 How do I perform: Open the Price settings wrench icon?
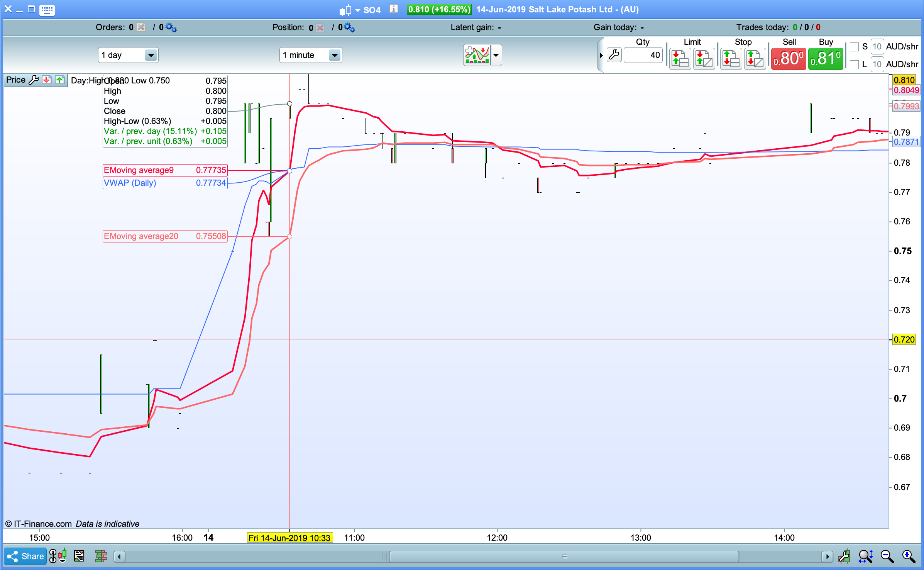(x=34, y=80)
